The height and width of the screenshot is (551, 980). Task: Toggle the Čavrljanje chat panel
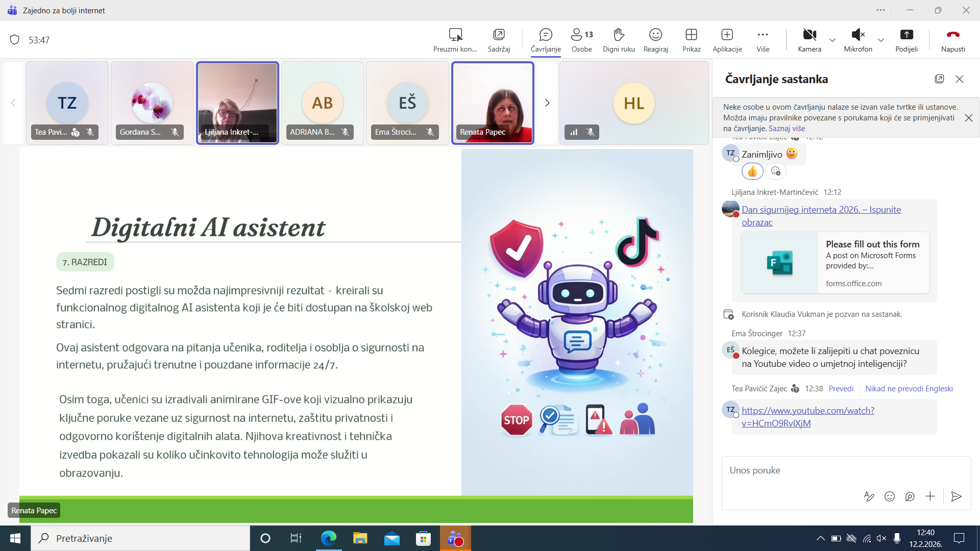click(546, 35)
